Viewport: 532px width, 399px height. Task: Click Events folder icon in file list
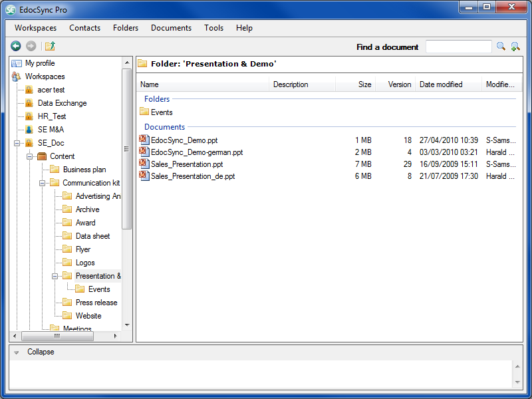click(144, 111)
